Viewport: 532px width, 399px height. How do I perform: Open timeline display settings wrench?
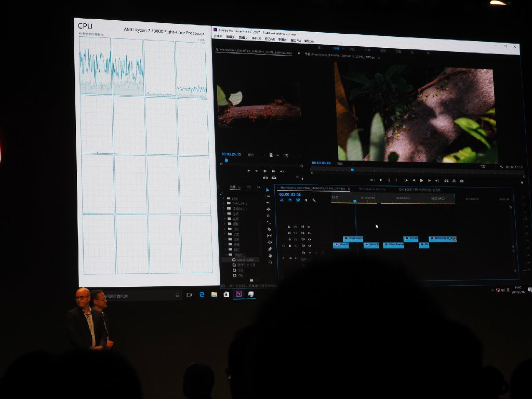(314, 201)
